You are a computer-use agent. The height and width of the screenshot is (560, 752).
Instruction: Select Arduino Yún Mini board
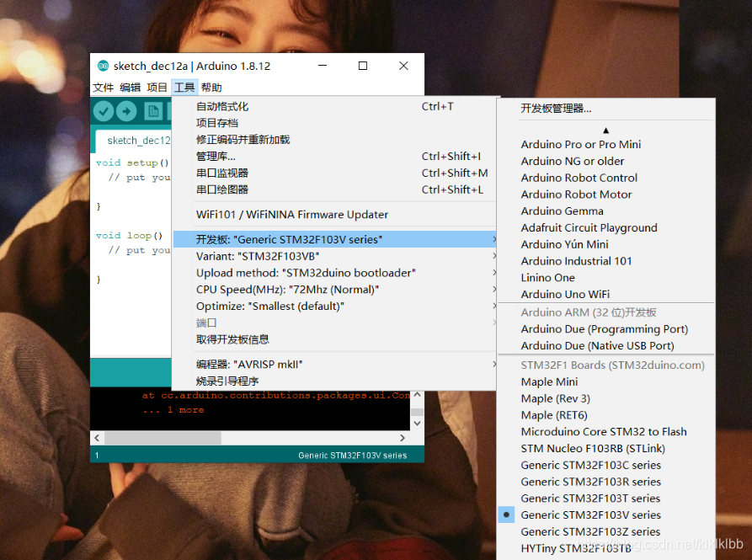[x=606, y=244]
